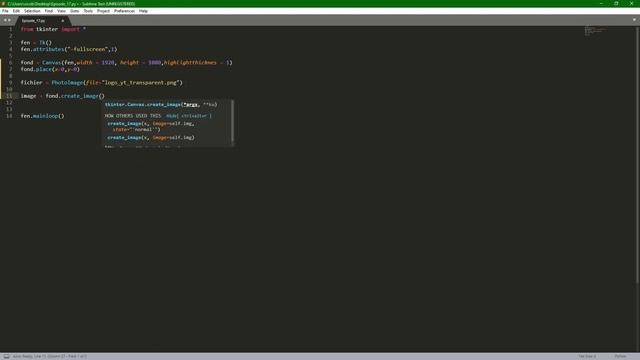Click line number 1 in the gutter

pos(11,29)
